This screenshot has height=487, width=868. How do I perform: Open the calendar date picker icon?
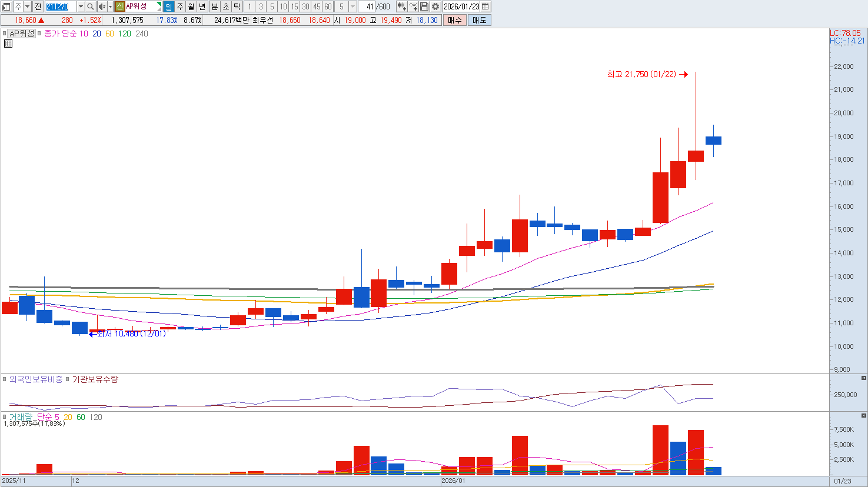tap(485, 6)
